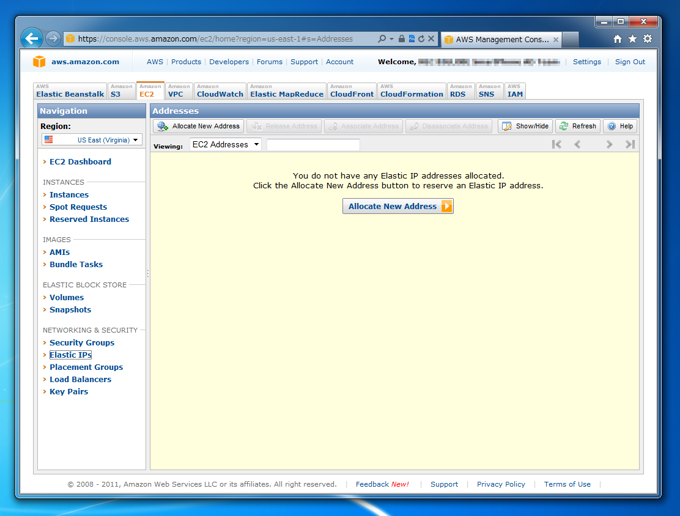
Task: Open the address bar search magnifier
Action: click(382, 39)
